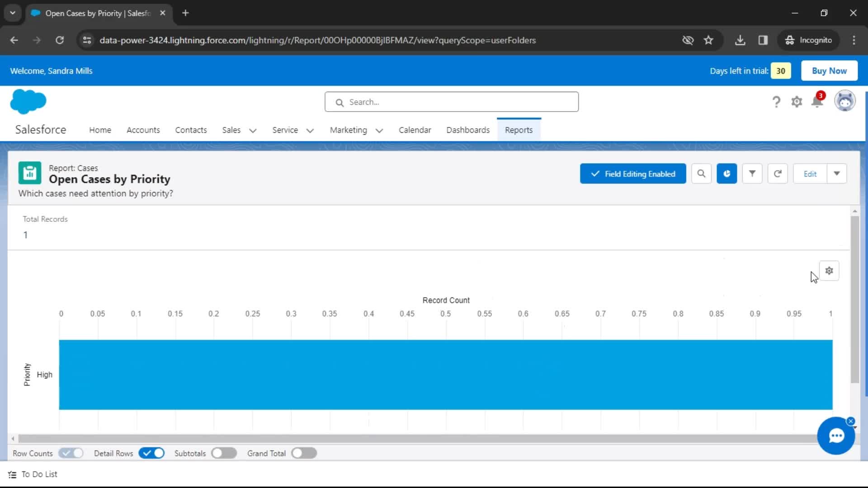Click the days left in trial '30' badge

781,71
